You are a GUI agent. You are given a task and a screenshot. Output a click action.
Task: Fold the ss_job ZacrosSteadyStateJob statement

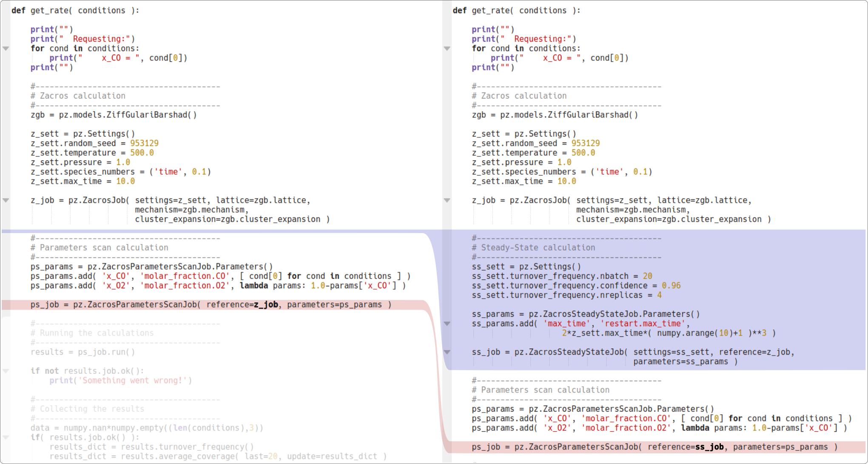click(x=447, y=352)
